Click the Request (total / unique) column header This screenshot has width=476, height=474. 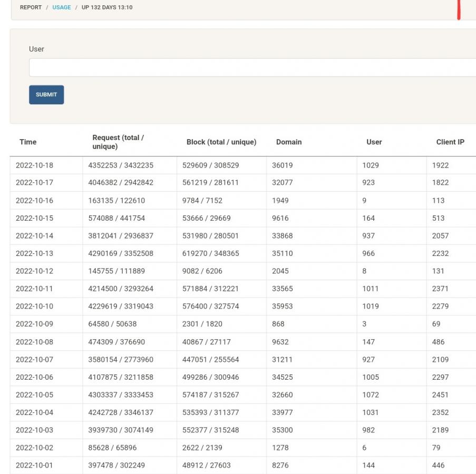pyautogui.click(x=118, y=142)
